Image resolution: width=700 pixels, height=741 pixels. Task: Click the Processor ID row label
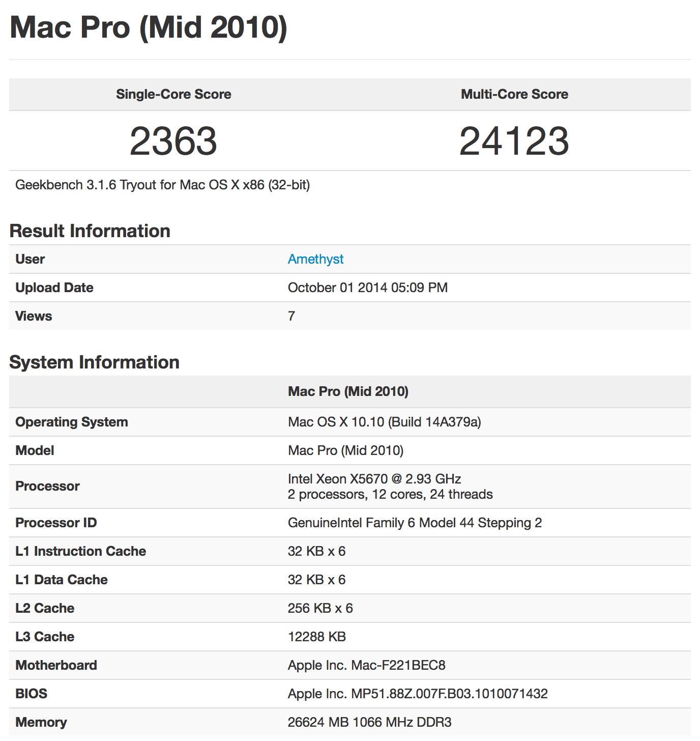click(x=56, y=523)
